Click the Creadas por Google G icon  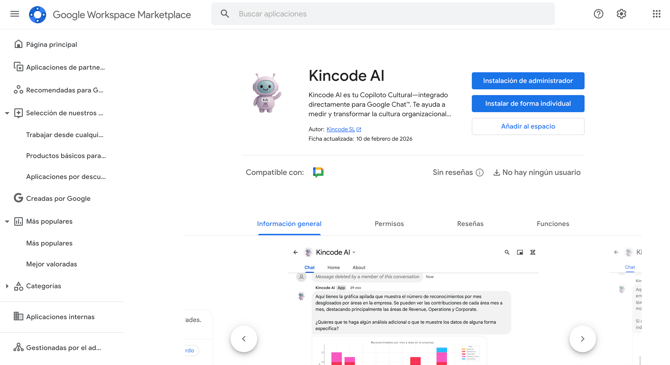coord(18,198)
